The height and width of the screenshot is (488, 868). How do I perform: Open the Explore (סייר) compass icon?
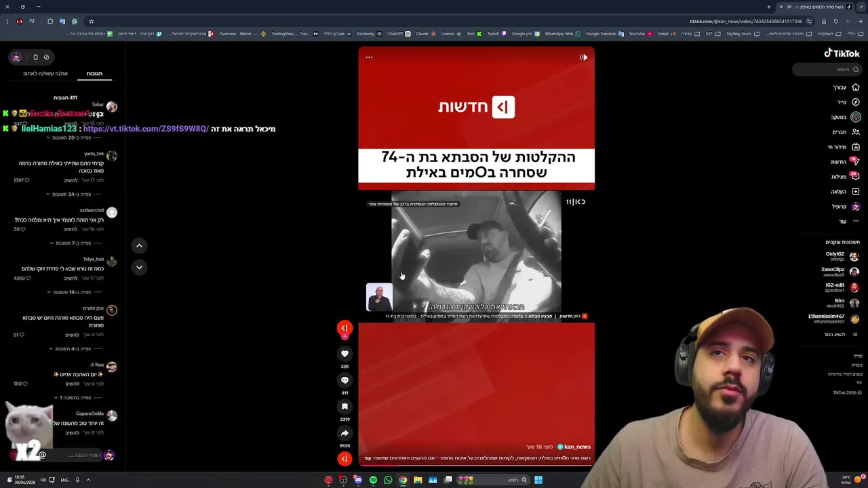click(x=856, y=102)
